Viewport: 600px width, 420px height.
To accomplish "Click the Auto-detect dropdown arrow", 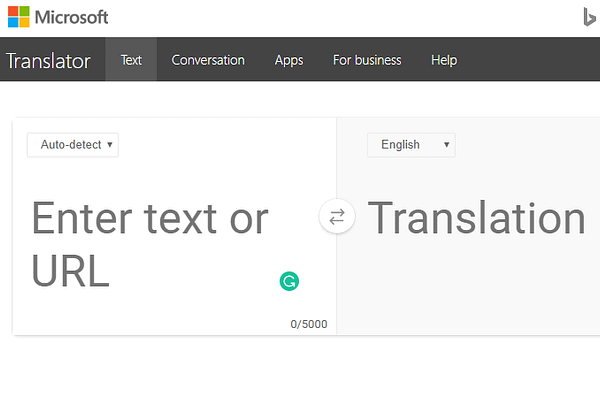I will click(x=110, y=145).
